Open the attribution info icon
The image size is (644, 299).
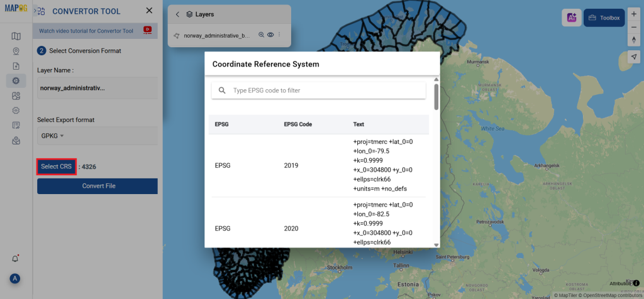point(636,283)
